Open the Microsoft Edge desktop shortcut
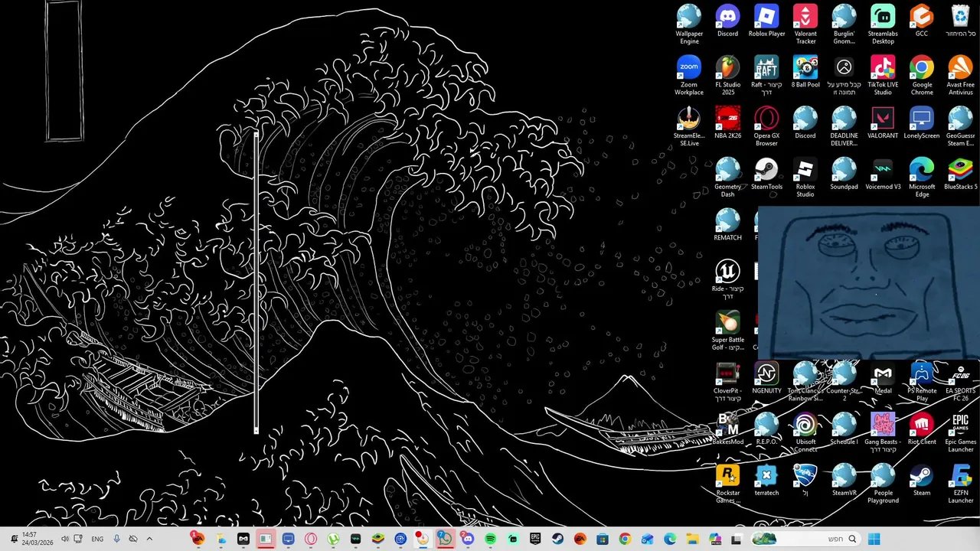Viewport: 980px width, 551px height. pyautogui.click(x=922, y=178)
